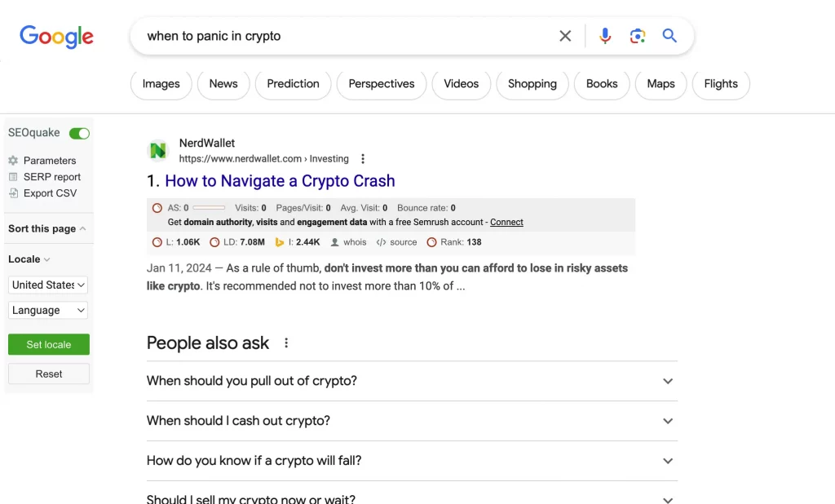
Task: Click the blue magnifier search icon
Action: coord(669,36)
